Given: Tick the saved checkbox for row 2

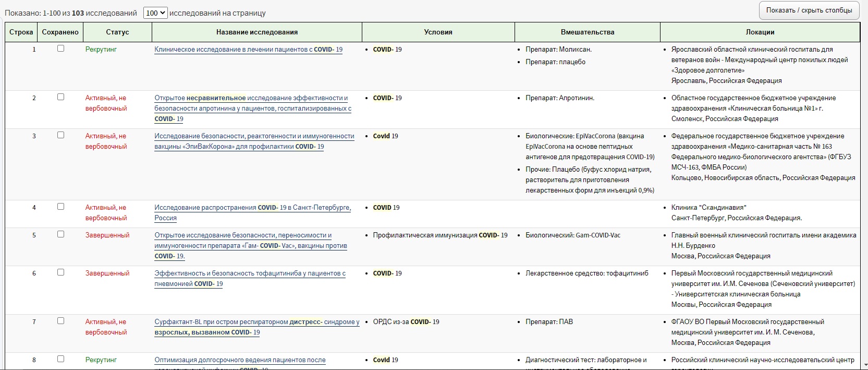Looking at the screenshot, I should tap(60, 97).
